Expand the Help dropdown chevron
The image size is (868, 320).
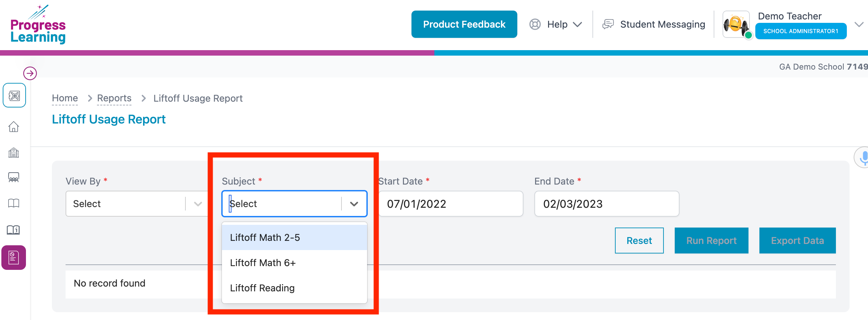click(577, 25)
